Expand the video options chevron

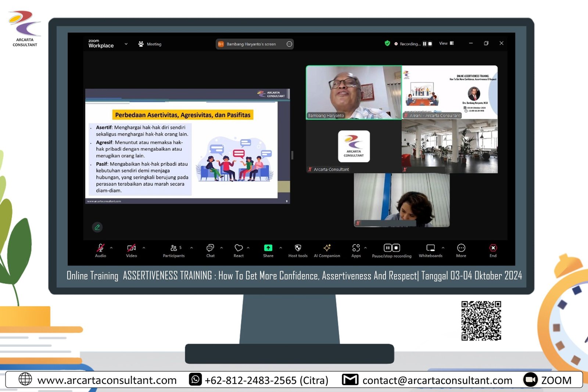tap(144, 248)
